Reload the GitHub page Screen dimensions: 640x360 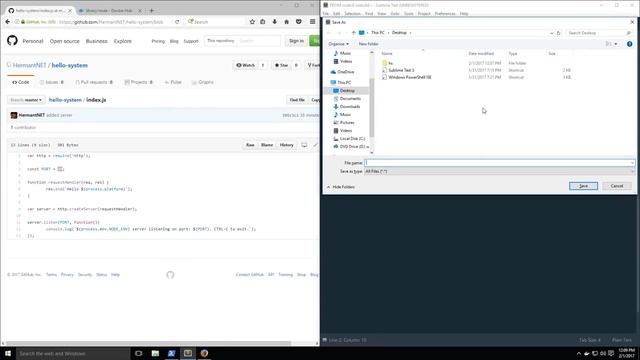[177, 22]
